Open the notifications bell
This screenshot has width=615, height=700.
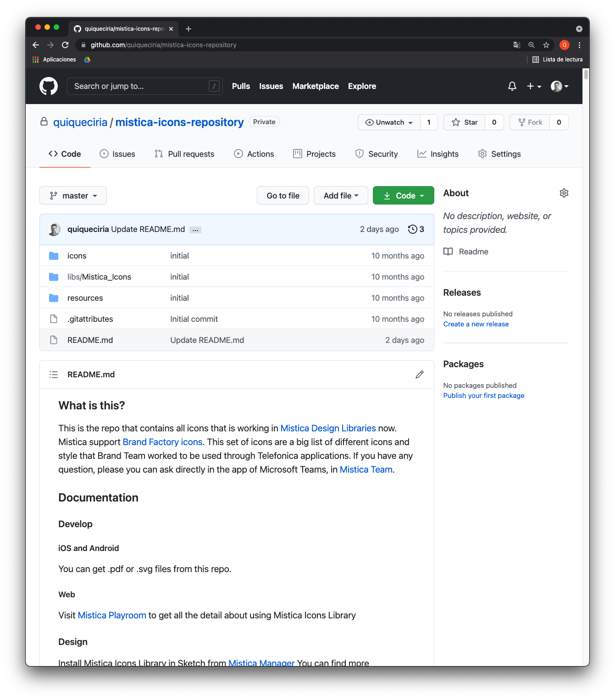coord(512,86)
